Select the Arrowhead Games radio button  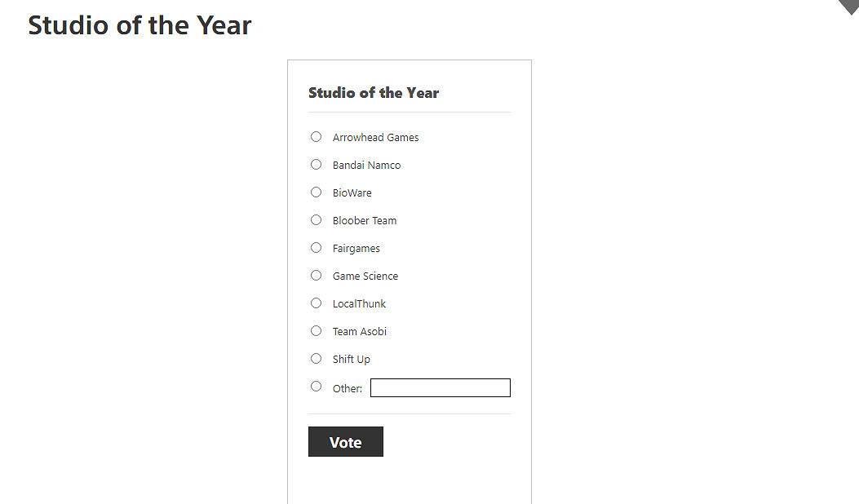[316, 136]
